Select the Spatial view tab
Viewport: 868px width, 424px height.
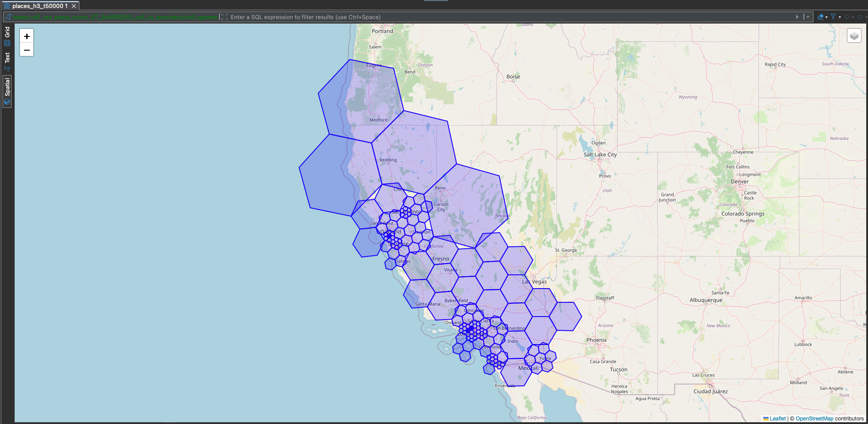[x=7, y=91]
